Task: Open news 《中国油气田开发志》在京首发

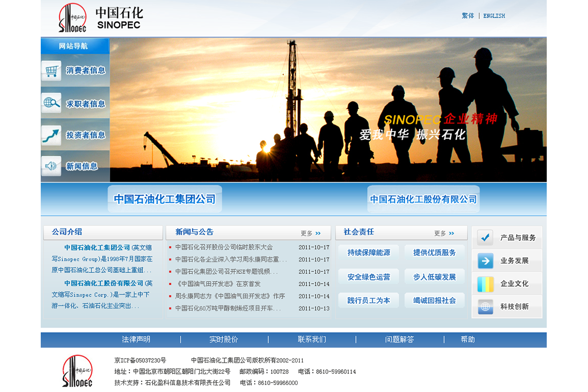Action: point(218,284)
